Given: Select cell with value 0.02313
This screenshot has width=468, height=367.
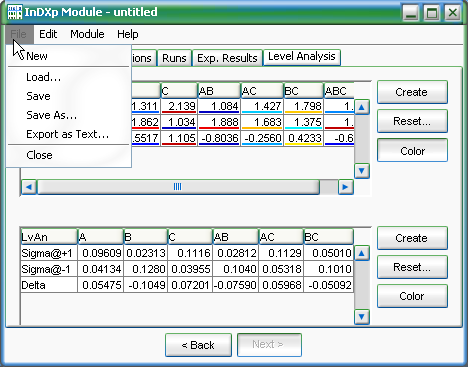Looking at the screenshot, I should tap(146, 253).
